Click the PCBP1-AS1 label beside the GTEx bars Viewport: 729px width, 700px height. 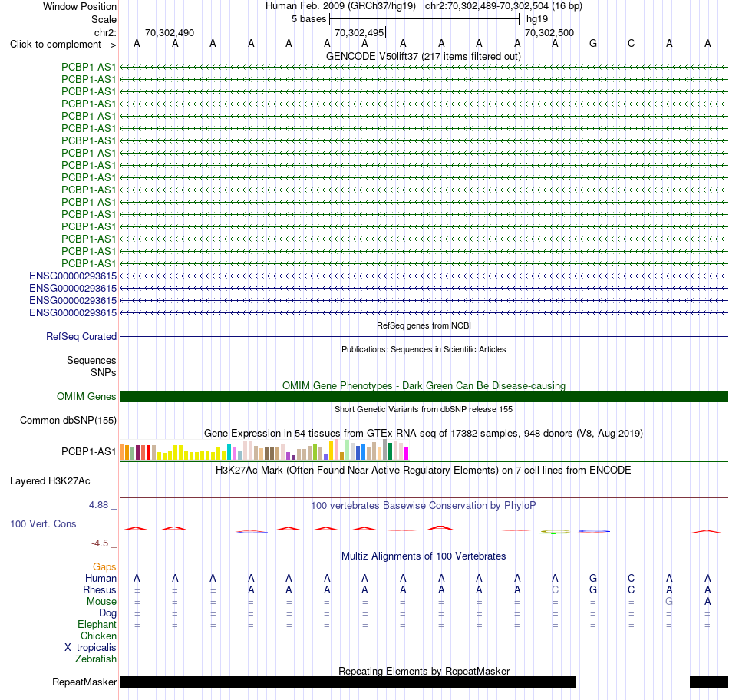tap(88, 451)
